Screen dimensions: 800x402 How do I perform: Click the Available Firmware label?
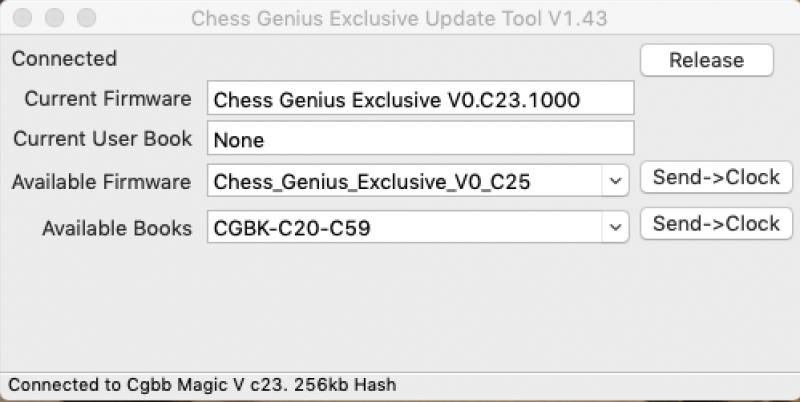[101, 181]
